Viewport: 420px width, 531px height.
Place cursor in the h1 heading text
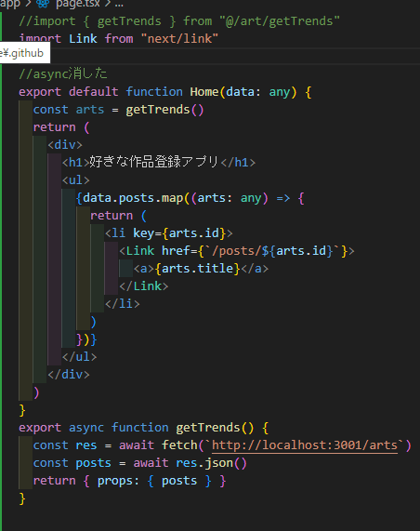click(153, 162)
